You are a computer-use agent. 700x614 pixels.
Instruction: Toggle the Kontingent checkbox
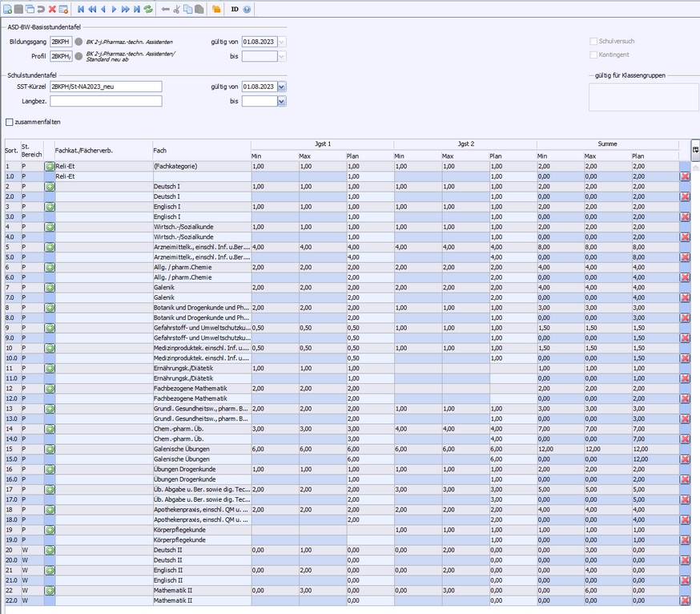pyautogui.click(x=593, y=55)
